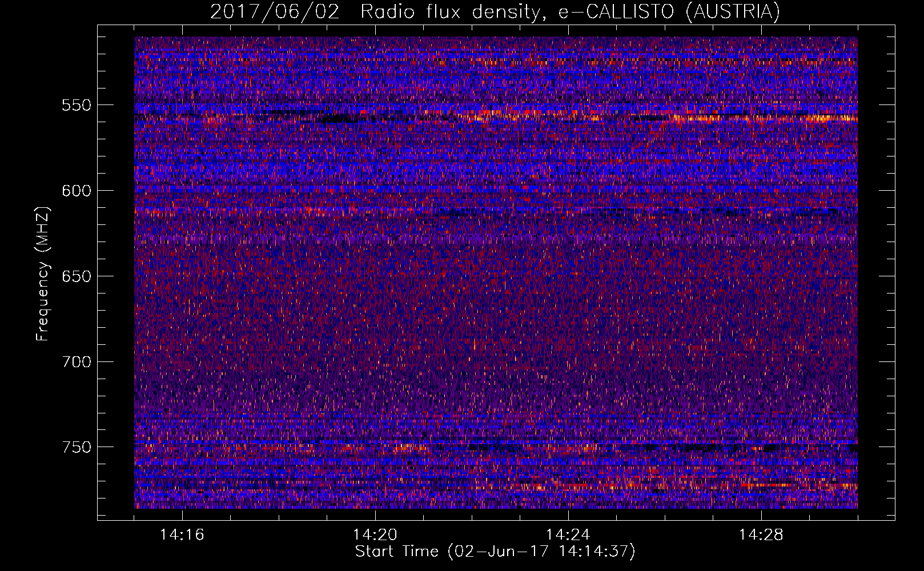
Task: Click the 650 frequency tick label
Action: (x=77, y=276)
